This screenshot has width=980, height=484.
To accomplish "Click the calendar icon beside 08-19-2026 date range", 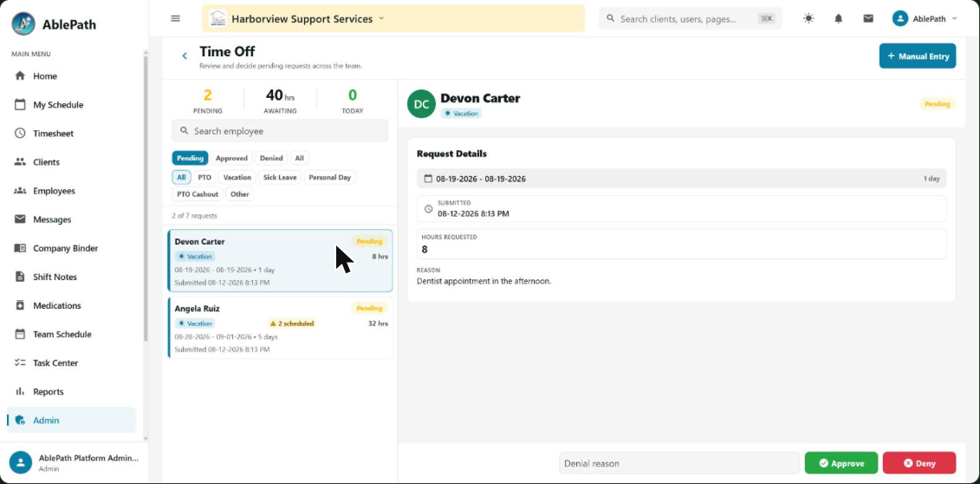I will click(428, 178).
